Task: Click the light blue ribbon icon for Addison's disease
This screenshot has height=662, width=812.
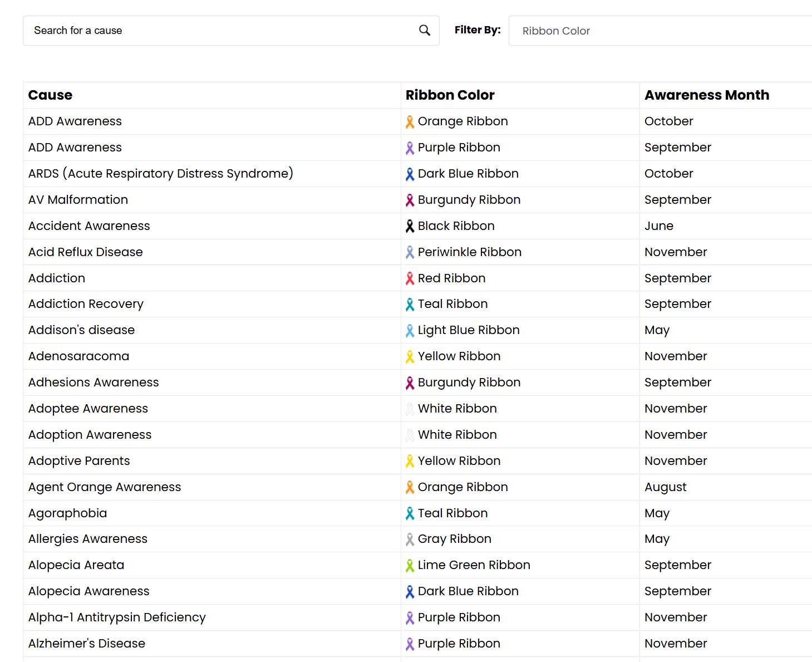Action: [410, 330]
